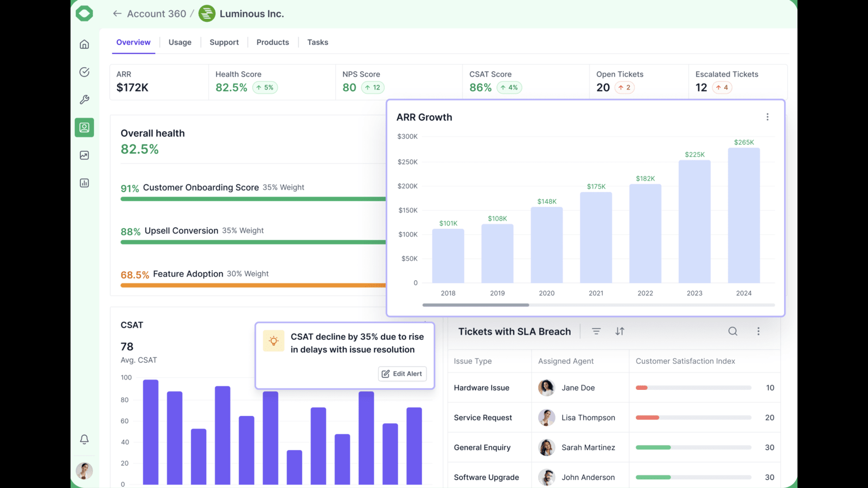Screen dimensions: 868x488
Task: Click the home icon in the sidebar
Action: [84, 44]
